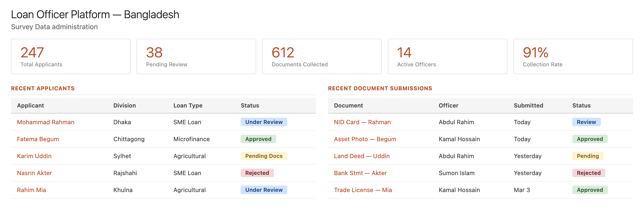Open Land Deed — Uddin document

362,156
